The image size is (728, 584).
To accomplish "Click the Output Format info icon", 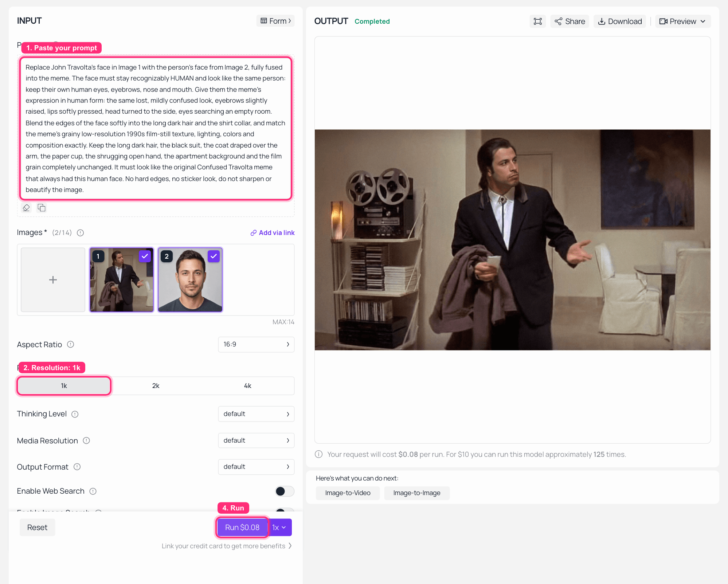I will tap(77, 467).
